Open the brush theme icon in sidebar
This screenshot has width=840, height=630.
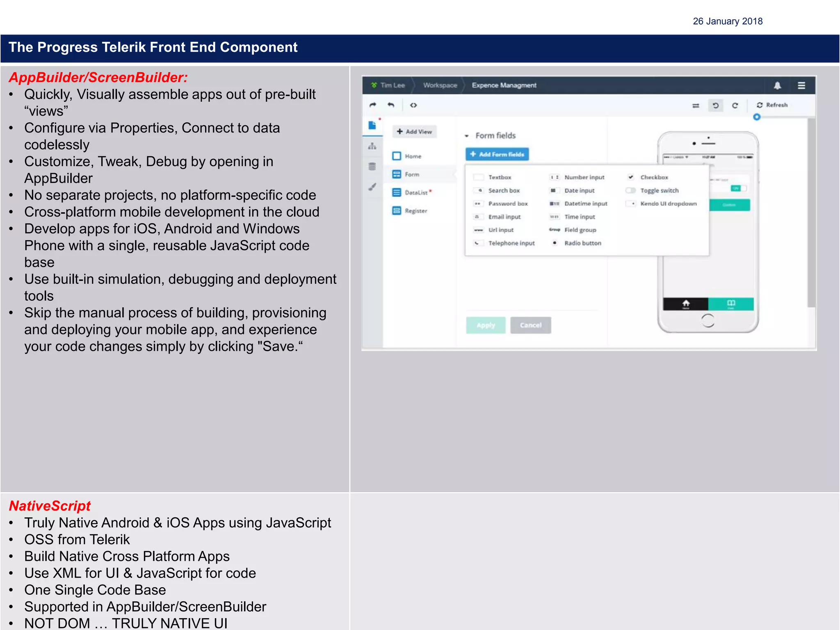click(372, 187)
